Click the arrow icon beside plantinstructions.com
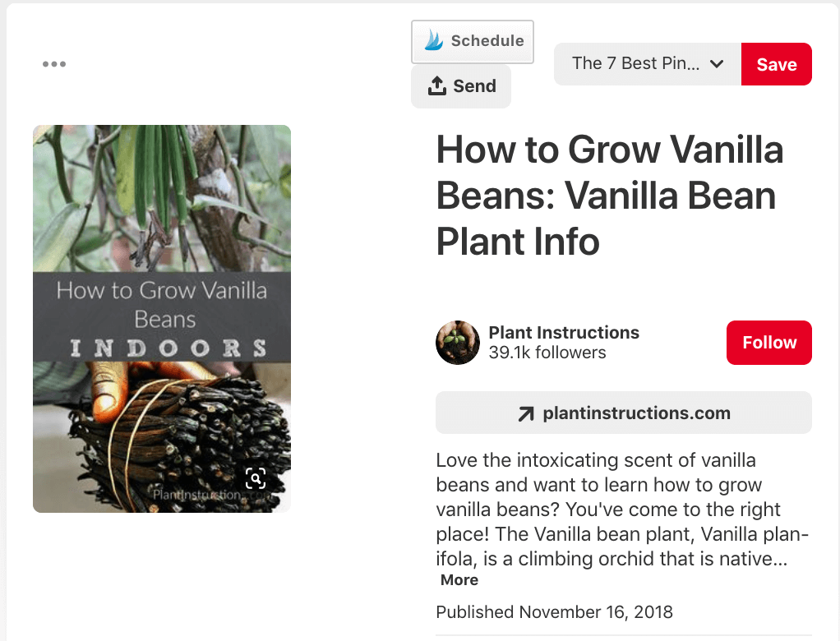The image size is (840, 641). click(x=526, y=413)
